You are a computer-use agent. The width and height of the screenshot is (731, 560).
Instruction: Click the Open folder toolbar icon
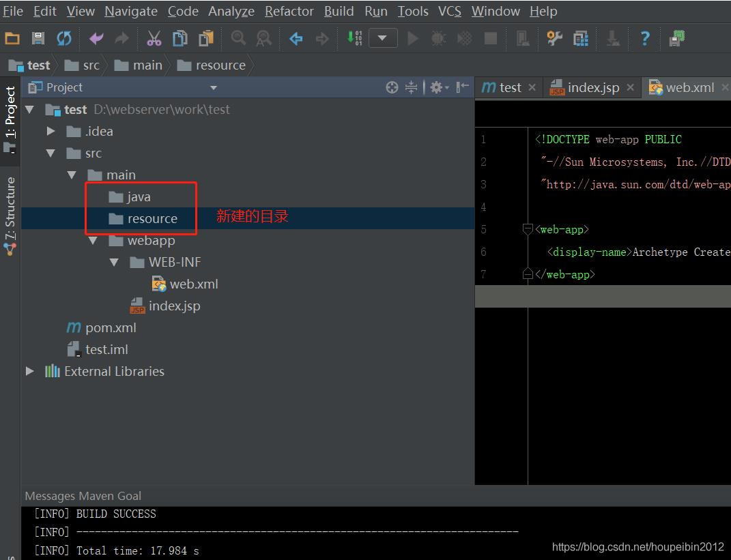point(12,38)
